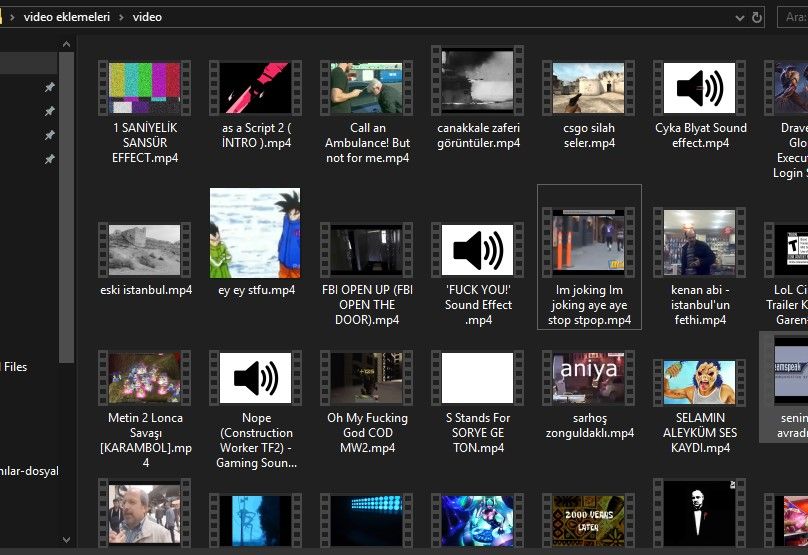This screenshot has height=555, width=808.
Task: Click 'ey ey stfu.mp4' file name
Action: click(x=256, y=290)
